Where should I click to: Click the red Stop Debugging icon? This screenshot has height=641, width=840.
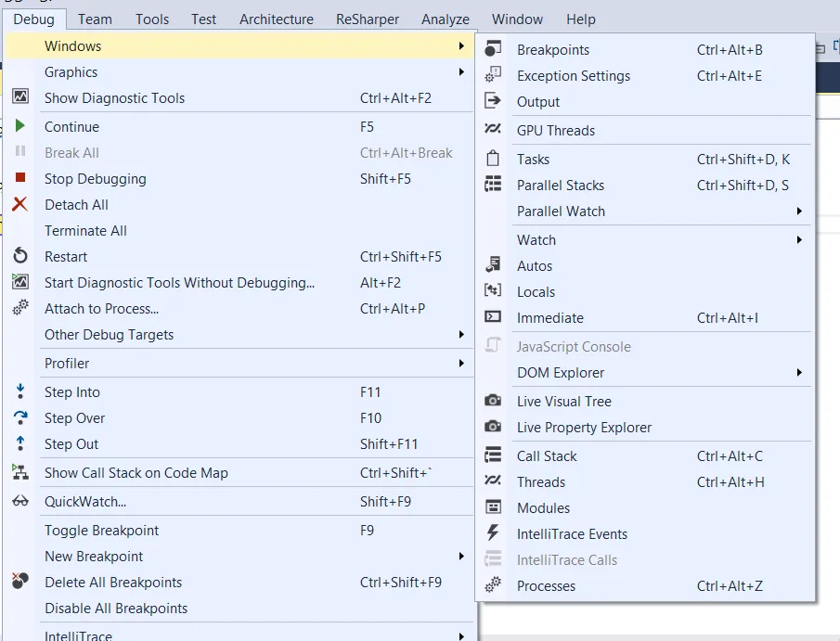point(20,179)
